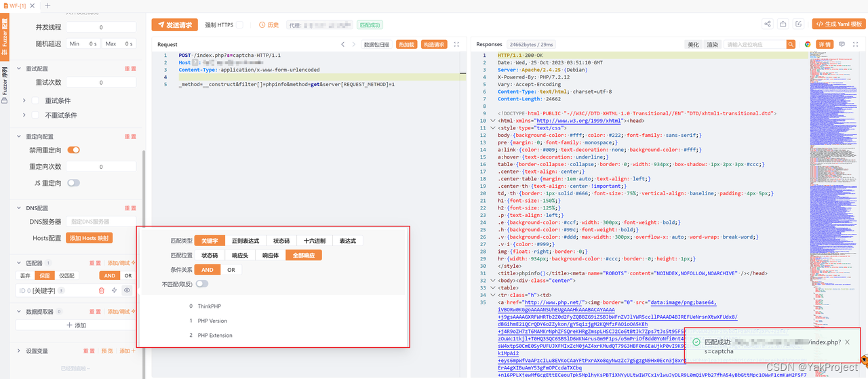Choose the discard matcher mode
Viewport: 868px width, 379px height.
(x=25, y=276)
